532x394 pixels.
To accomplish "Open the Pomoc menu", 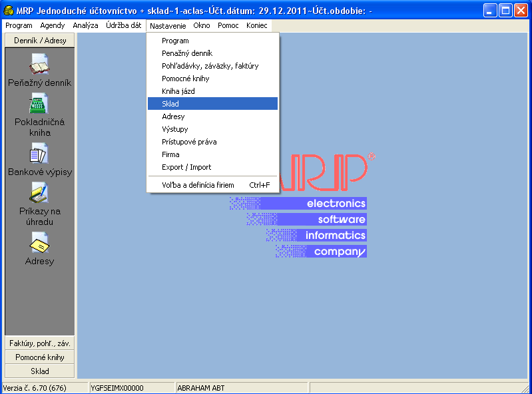I will click(x=228, y=25).
